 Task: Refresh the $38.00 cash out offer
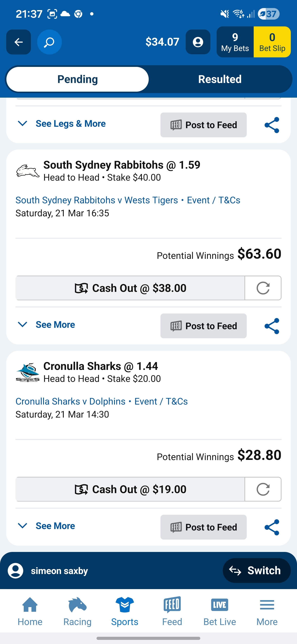(x=263, y=288)
